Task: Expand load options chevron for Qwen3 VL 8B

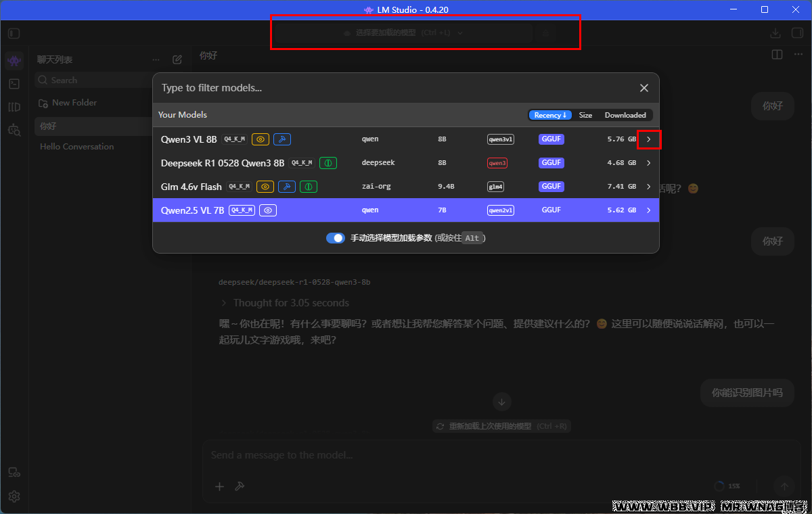Action: pos(649,139)
